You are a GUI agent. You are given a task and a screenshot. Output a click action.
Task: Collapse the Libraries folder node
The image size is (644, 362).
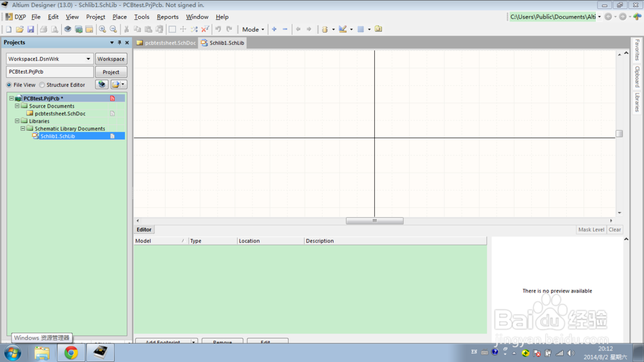pos(17,121)
